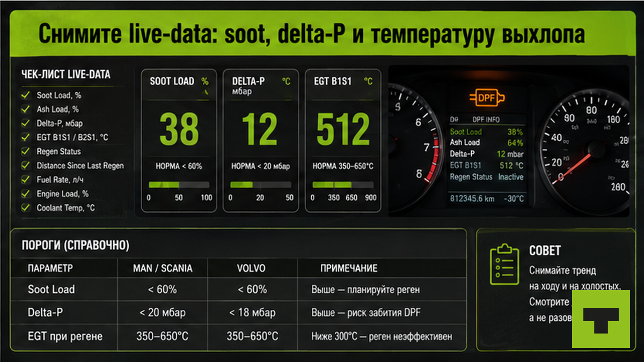Toggle the Fuel Rate, л/ч checkbox
644x362 pixels.
(x=25, y=180)
